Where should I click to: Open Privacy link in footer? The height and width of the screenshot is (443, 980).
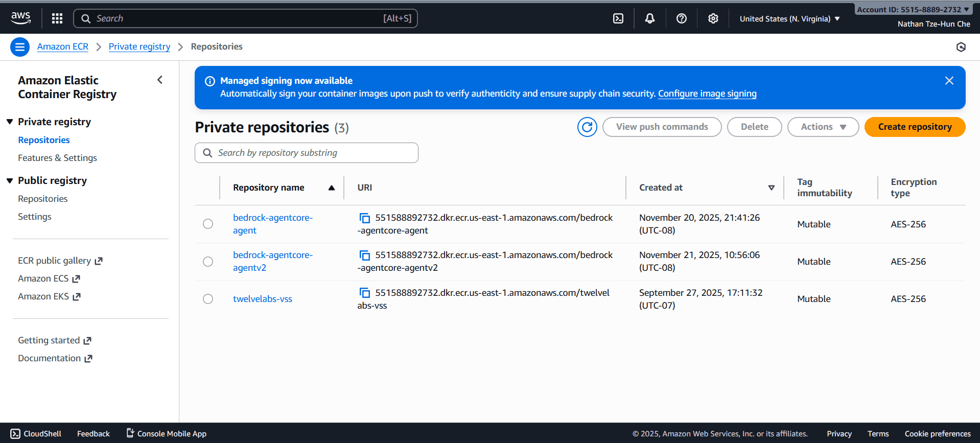point(839,434)
